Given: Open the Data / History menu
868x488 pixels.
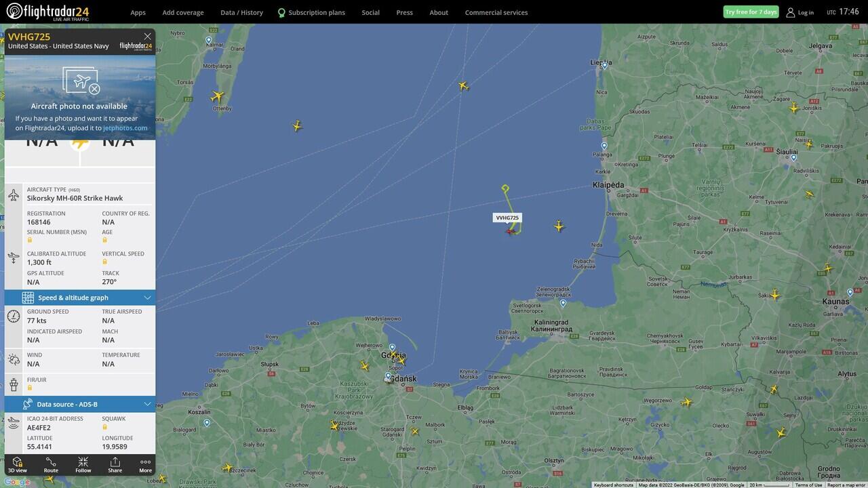Looking at the screenshot, I should [x=241, y=12].
